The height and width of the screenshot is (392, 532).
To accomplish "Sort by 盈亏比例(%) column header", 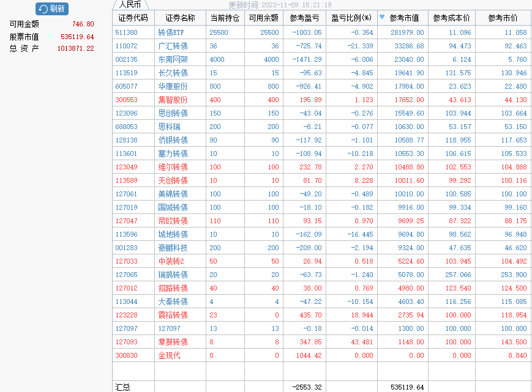I will tap(351, 18).
